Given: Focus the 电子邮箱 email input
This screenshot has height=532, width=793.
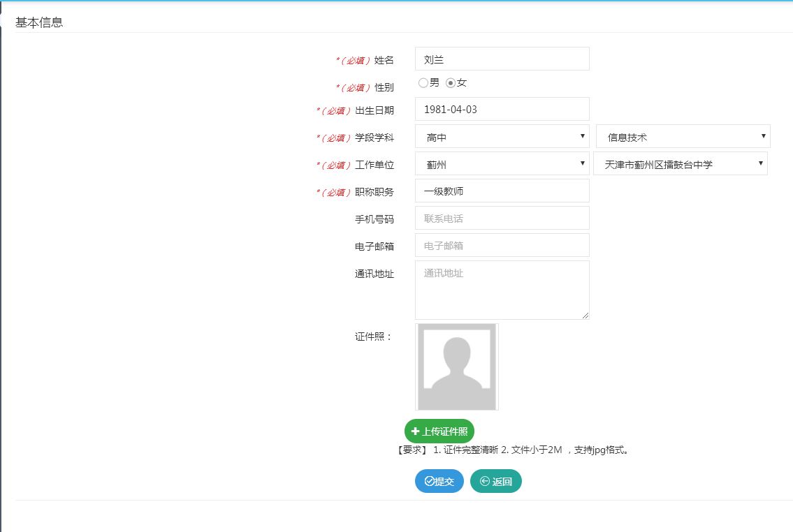Looking at the screenshot, I should [502, 246].
